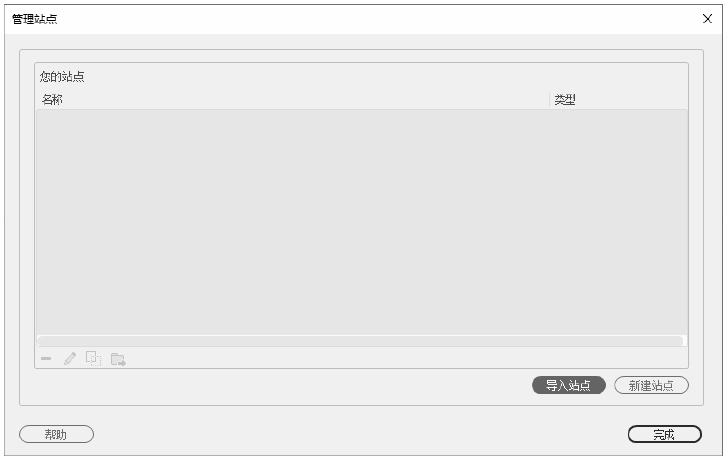The width and height of the screenshot is (728, 460).
Task: Click the duplicate site icon
Action: [x=93, y=358]
